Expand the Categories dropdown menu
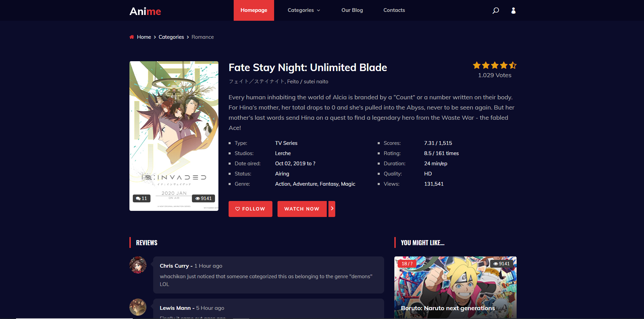Screen dimensions: 644x319 304,10
